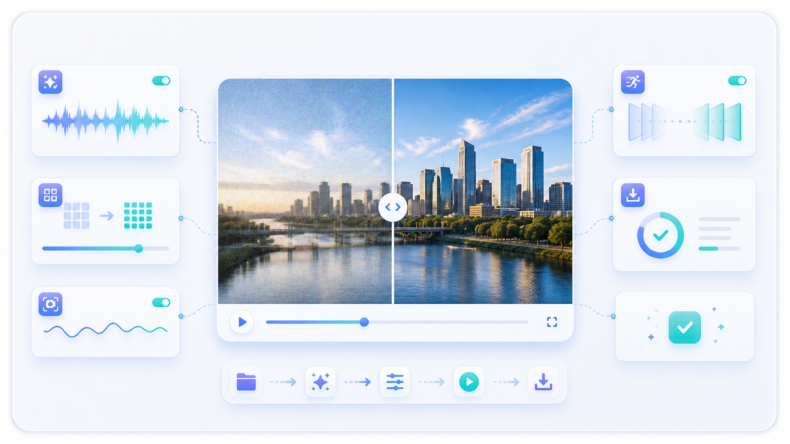The height and width of the screenshot is (444, 790).
Task: Click the before-after comparison divider handle
Action: pyautogui.click(x=393, y=207)
